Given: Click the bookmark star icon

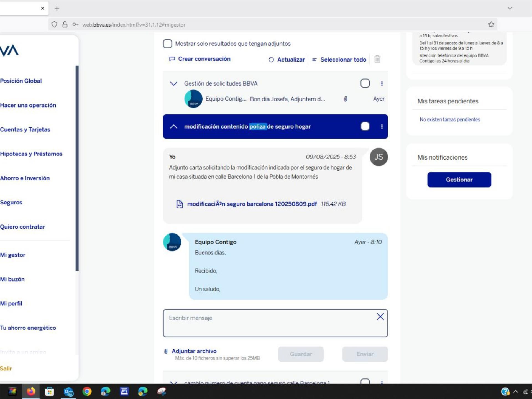Looking at the screenshot, I should click(491, 24).
